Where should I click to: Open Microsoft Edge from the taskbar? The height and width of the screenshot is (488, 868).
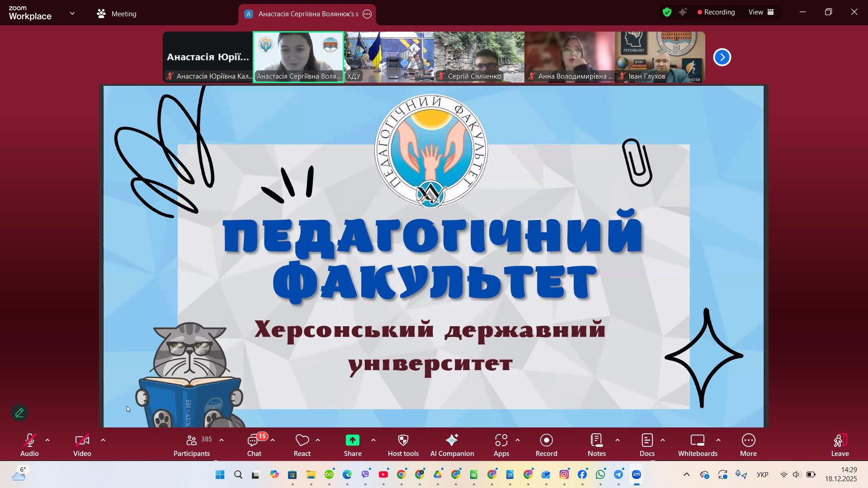[x=347, y=474]
